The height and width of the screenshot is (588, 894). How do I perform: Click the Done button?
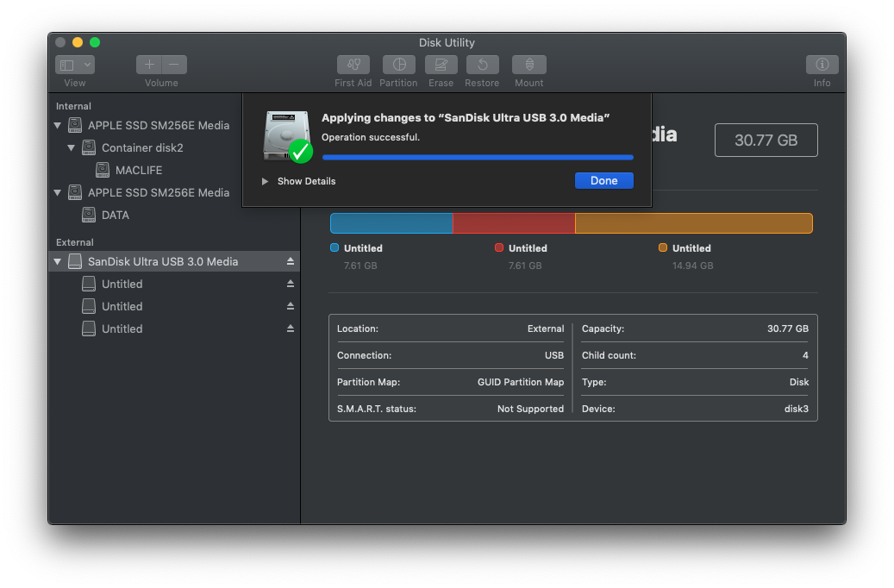(x=603, y=180)
